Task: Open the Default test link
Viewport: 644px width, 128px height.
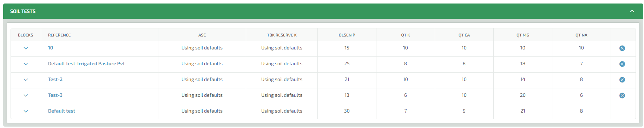Action: tap(61, 111)
